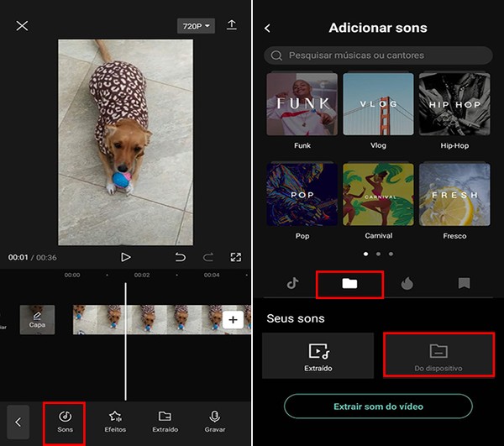Go back from the Adicionar sons screen
Viewport: 504px width, 446px height.
[x=267, y=29]
